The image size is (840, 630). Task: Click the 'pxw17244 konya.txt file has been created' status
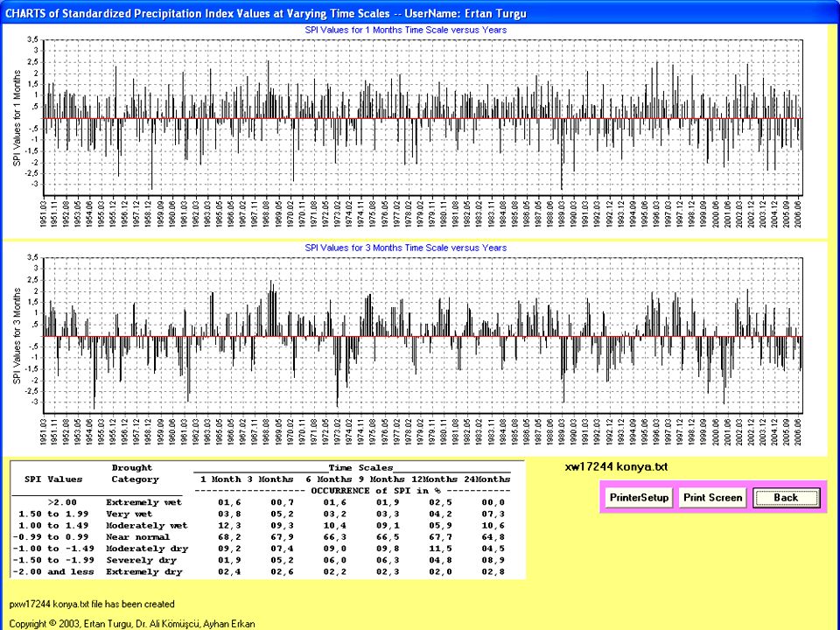(x=92, y=604)
